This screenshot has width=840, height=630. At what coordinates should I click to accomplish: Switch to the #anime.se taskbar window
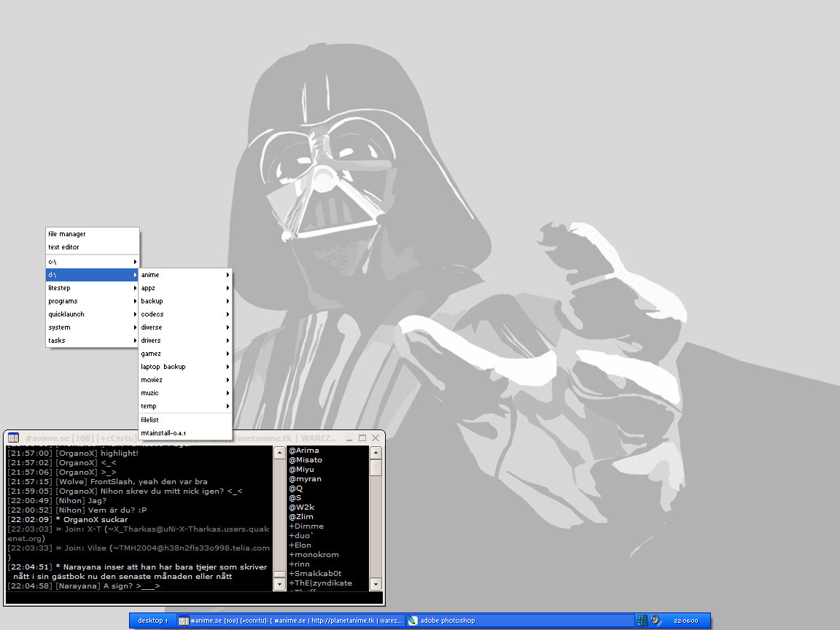point(290,621)
